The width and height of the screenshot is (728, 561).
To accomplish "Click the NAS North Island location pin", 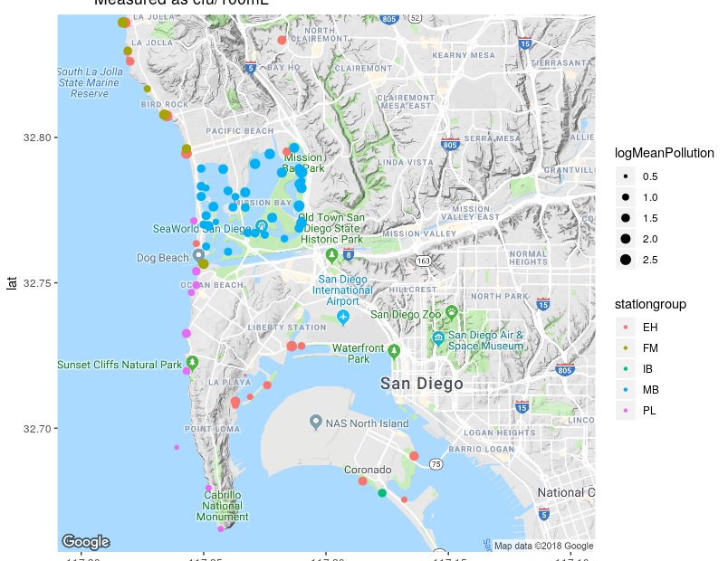I will pos(316,422).
